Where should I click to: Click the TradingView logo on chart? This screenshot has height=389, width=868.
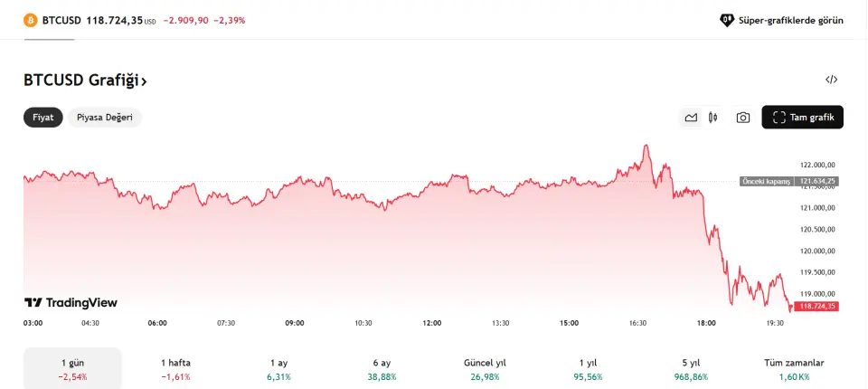(x=71, y=303)
